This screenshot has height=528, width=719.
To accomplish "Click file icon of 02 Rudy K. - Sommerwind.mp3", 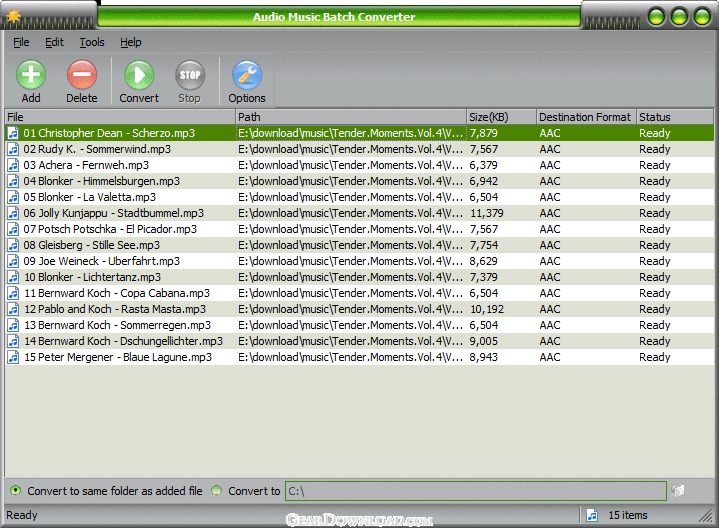I will coord(13,149).
